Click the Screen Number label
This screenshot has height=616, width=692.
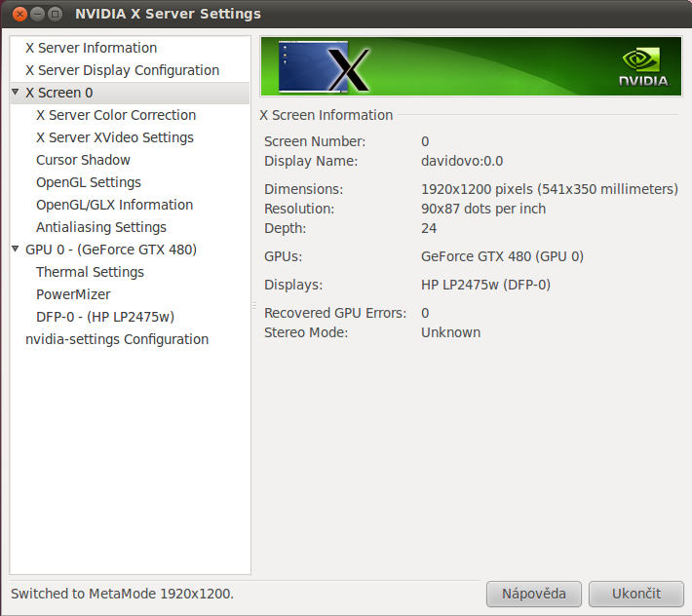315,141
